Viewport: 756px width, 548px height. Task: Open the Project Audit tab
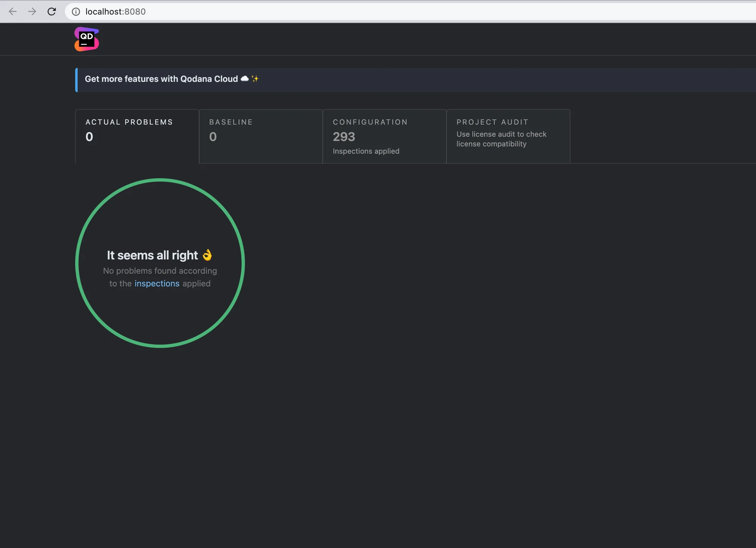tap(508, 136)
